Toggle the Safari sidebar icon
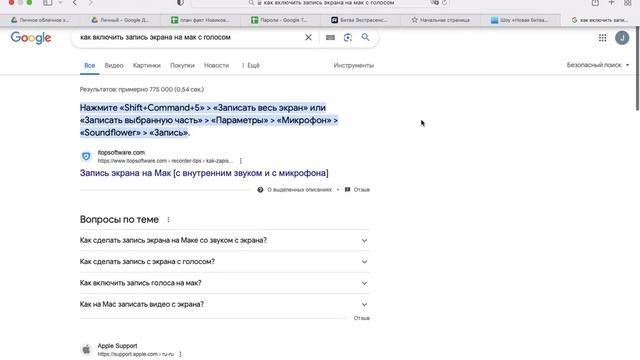 [x=48, y=3]
